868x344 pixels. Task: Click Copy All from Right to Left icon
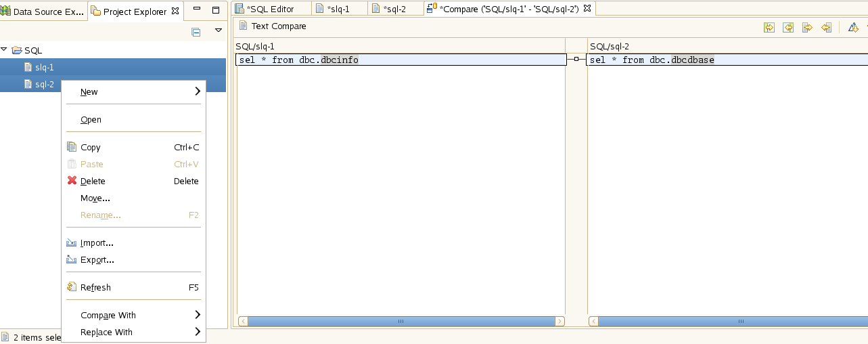tap(788, 27)
